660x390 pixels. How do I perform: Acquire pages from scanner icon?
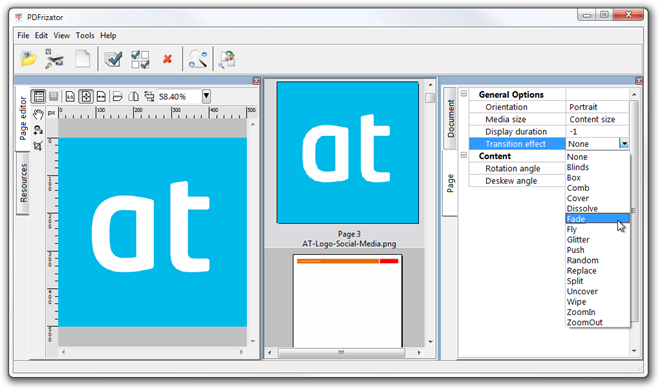click(x=54, y=59)
